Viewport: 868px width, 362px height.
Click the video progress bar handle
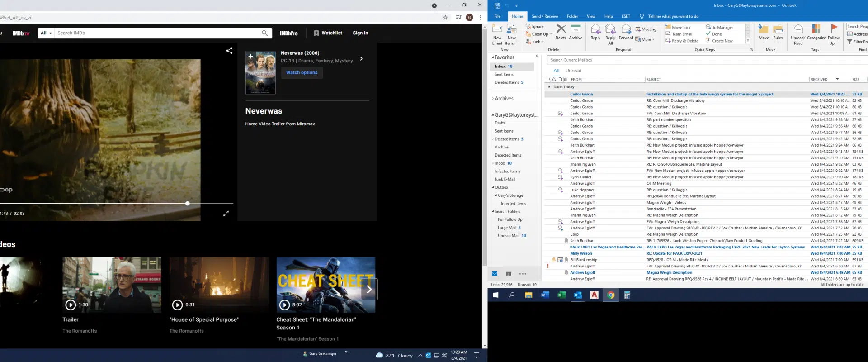[188, 204]
